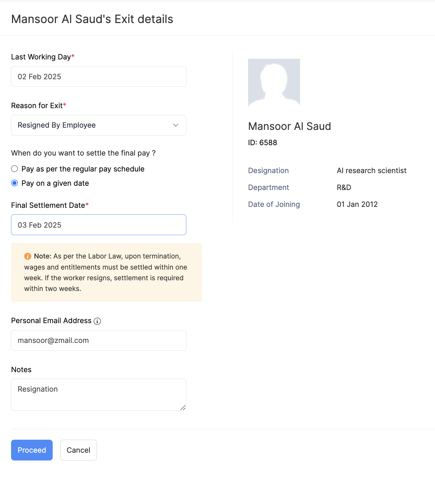Click the employee profile avatar placeholder
The width and height of the screenshot is (435, 504).
[274, 82]
